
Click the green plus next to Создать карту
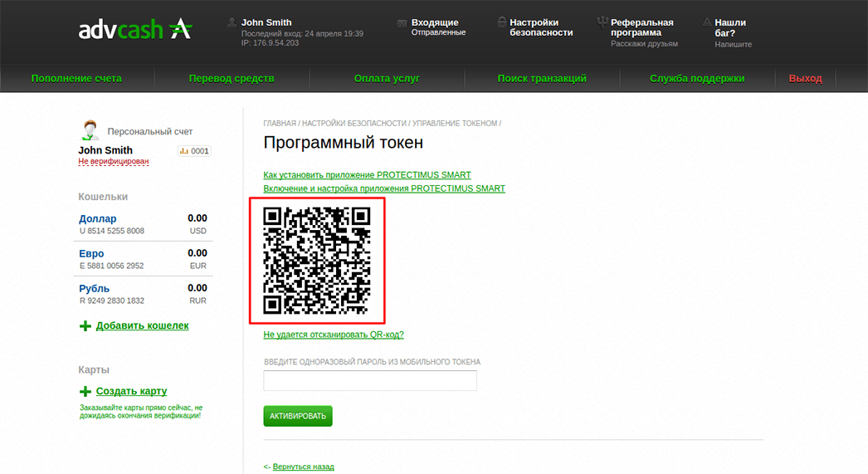click(85, 392)
